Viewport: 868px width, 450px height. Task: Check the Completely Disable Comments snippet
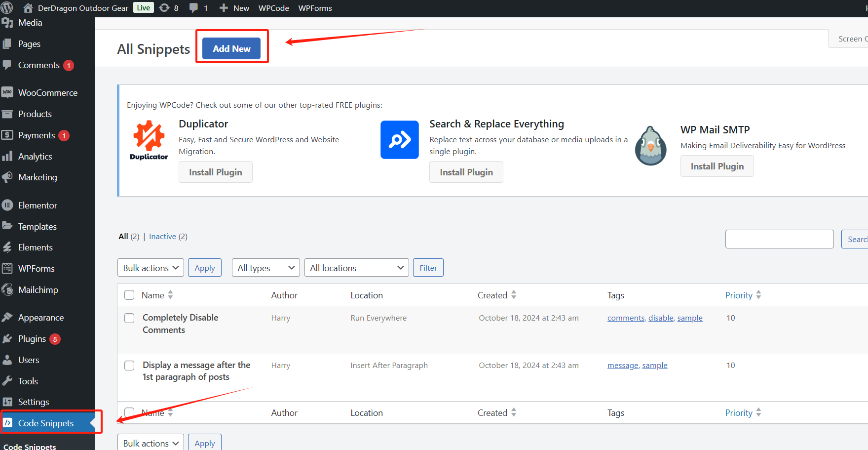click(129, 318)
